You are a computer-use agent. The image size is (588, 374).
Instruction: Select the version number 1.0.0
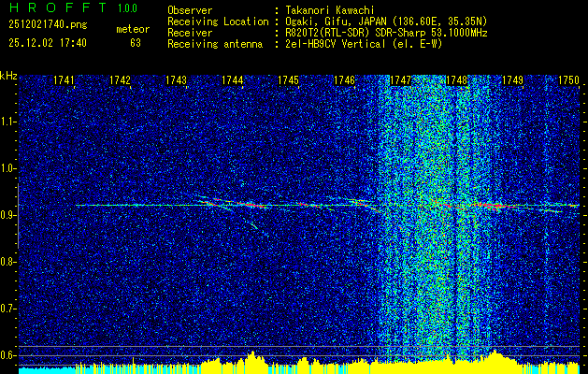pyautogui.click(x=127, y=8)
